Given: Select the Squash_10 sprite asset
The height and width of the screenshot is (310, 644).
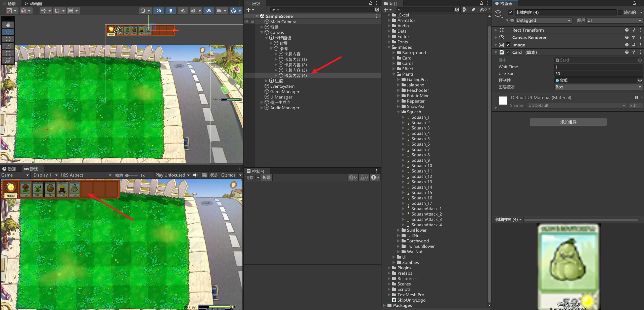Looking at the screenshot, I should pyautogui.click(x=422, y=166).
